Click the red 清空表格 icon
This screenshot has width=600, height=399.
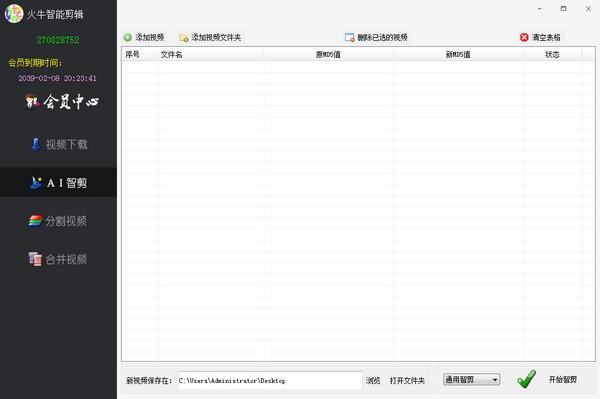tap(524, 37)
